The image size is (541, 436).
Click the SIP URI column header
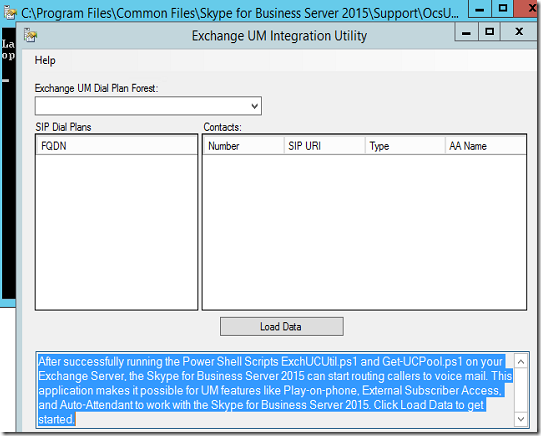324,146
